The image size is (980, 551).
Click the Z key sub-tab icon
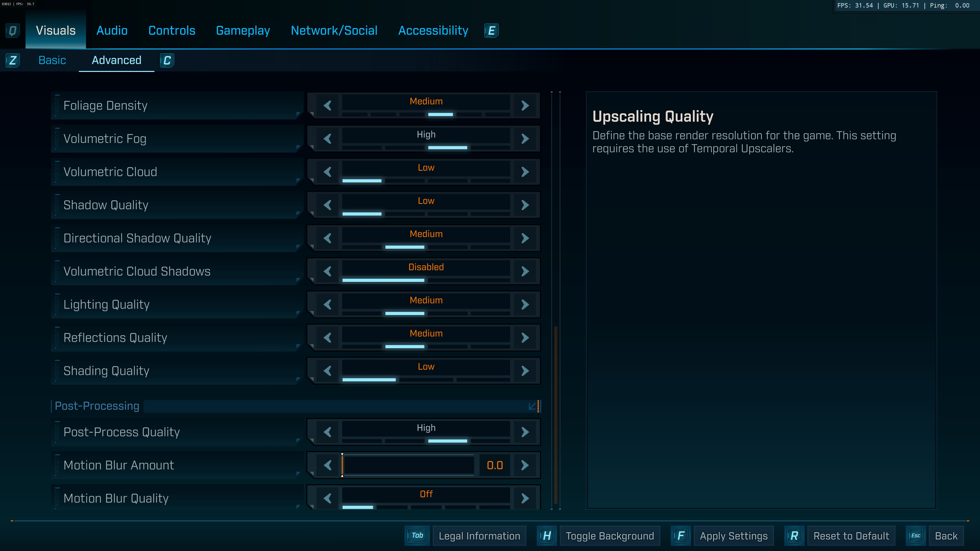coord(13,60)
